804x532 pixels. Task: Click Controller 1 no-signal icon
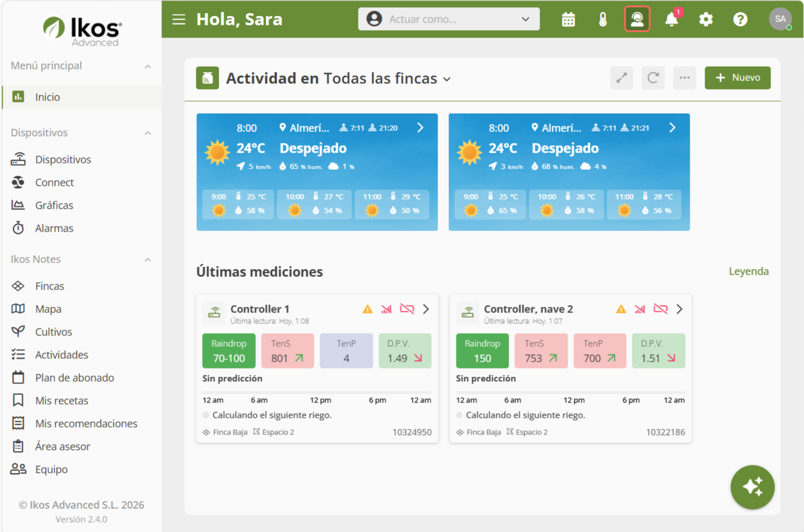[x=386, y=309]
